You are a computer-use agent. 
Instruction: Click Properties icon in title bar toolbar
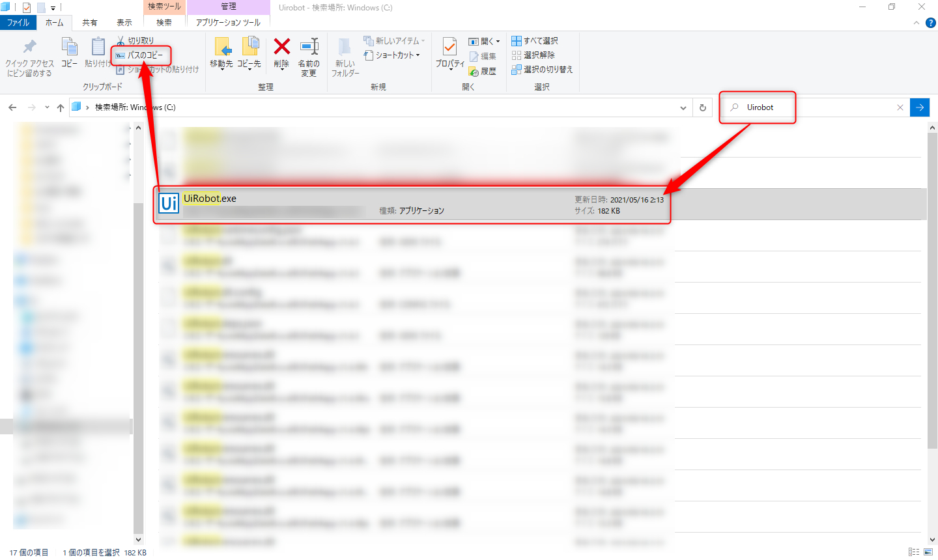pos(27,8)
